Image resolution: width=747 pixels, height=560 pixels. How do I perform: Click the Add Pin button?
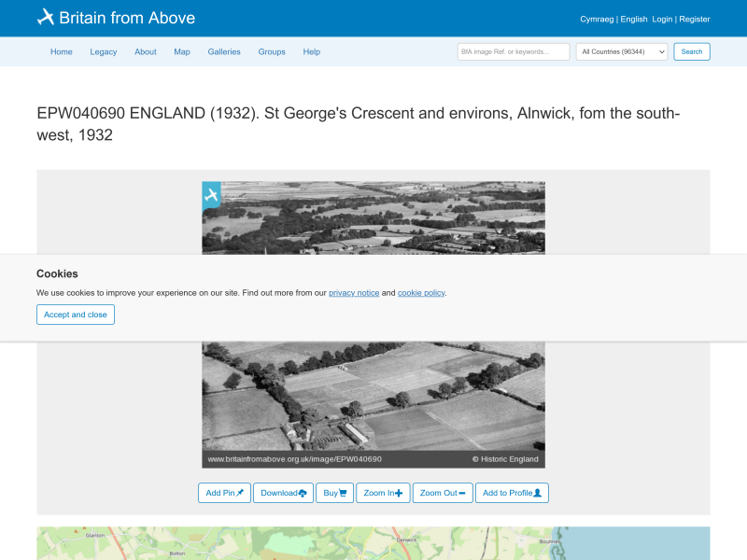point(224,493)
